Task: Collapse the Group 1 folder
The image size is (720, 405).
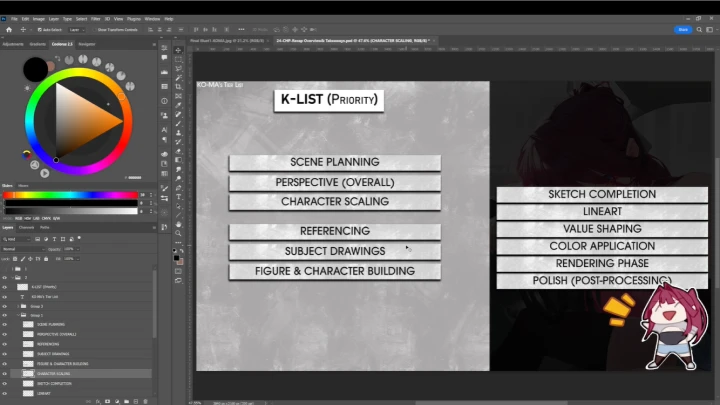Action: (x=18, y=315)
